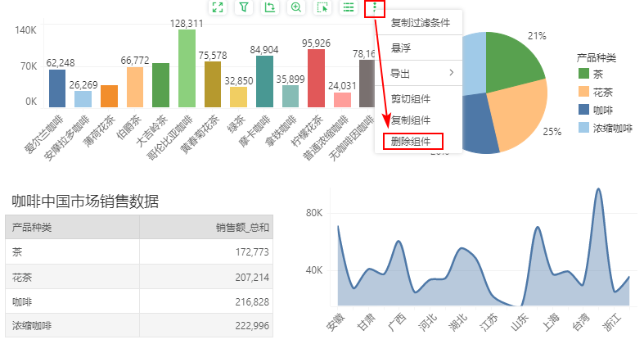Click the show data table icon
The width and height of the screenshot is (644, 344).
click(349, 7)
